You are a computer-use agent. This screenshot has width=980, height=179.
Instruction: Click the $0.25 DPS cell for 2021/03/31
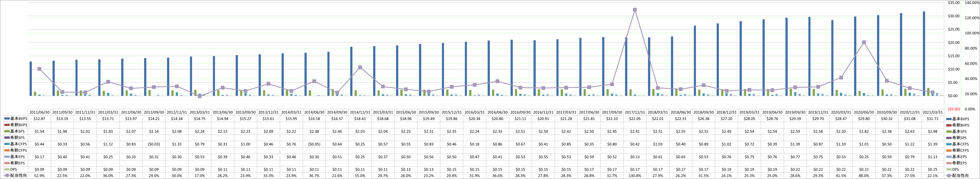(933, 170)
